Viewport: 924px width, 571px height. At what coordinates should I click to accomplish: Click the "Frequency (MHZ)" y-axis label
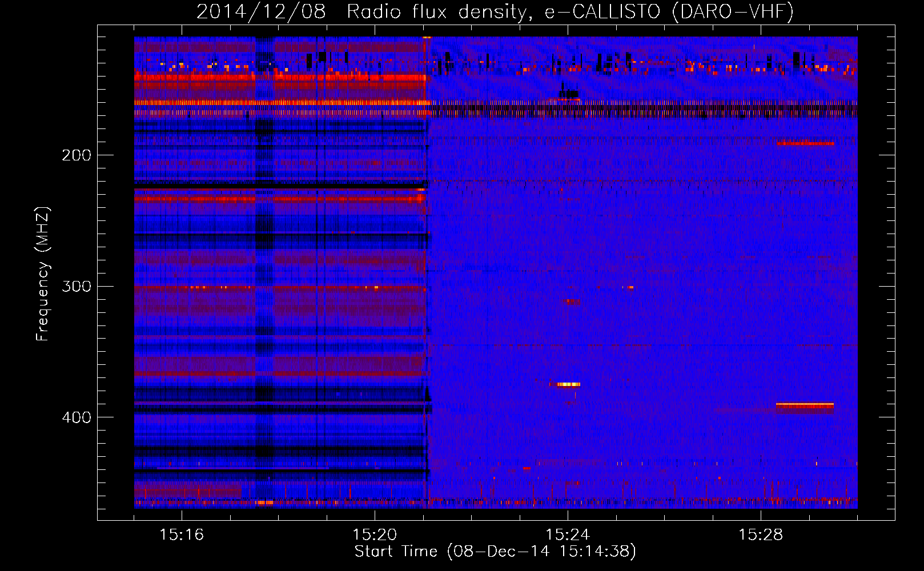(43, 274)
